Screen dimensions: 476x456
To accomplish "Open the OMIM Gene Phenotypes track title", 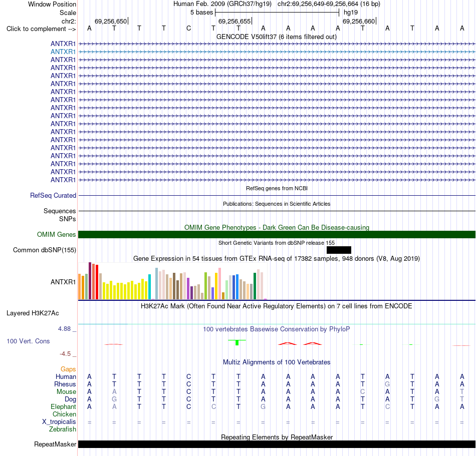I will pyautogui.click(x=277, y=227).
